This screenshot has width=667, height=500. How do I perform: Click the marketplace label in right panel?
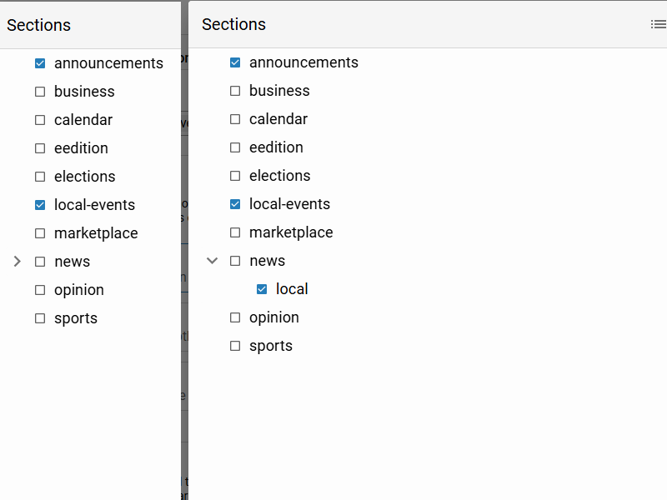click(x=291, y=232)
